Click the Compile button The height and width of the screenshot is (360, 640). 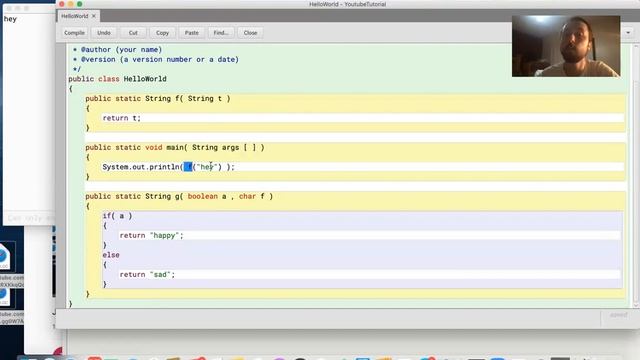coord(74,33)
